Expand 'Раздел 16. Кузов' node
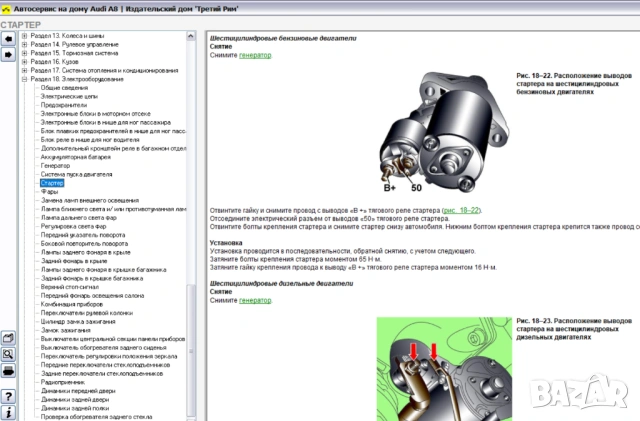The image size is (640, 421). 24,62
